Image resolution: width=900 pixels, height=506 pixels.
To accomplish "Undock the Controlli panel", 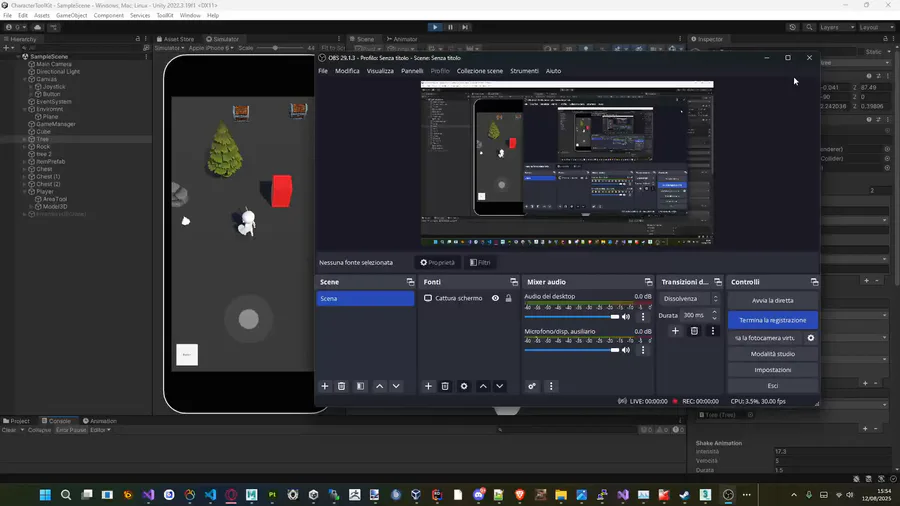I will pos(814,282).
